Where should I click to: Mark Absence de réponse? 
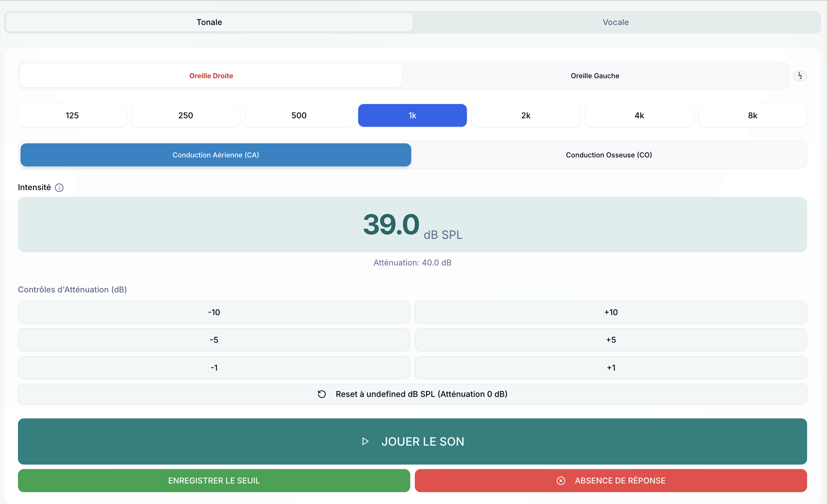pyautogui.click(x=610, y=481)
